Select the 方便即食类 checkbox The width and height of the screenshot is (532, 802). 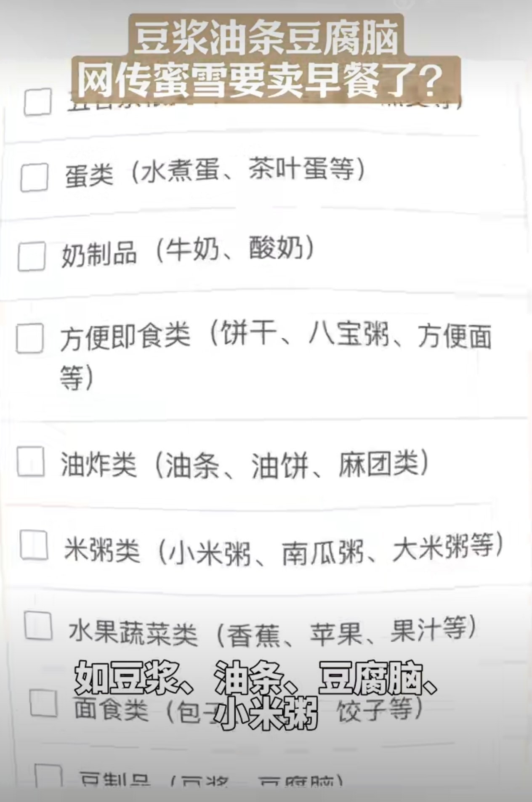pos(29,338)
